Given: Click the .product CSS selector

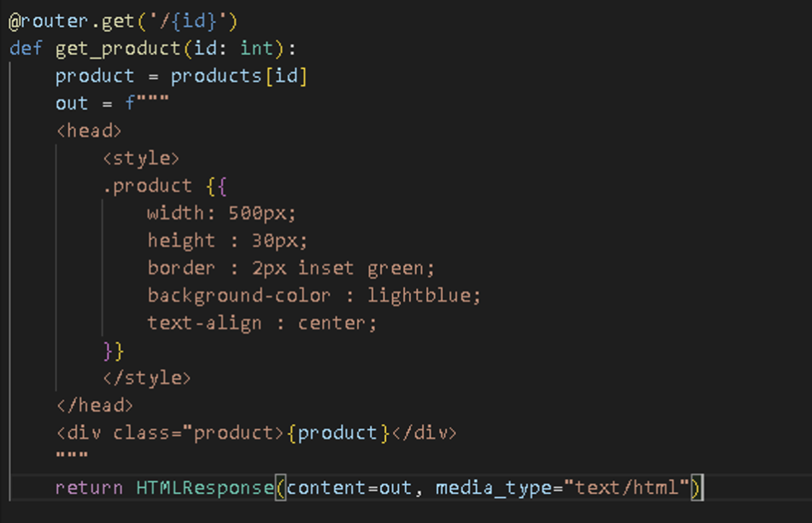Looking at the screenshot, I should point(147,186).
